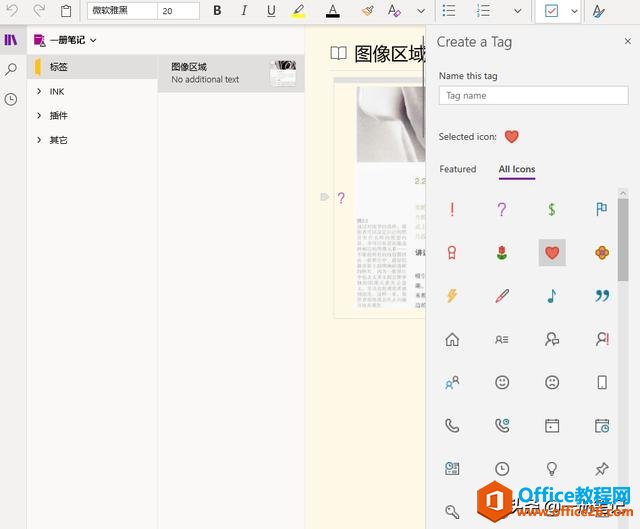Open the more font formatting dropdown

[x=421, y=11]
